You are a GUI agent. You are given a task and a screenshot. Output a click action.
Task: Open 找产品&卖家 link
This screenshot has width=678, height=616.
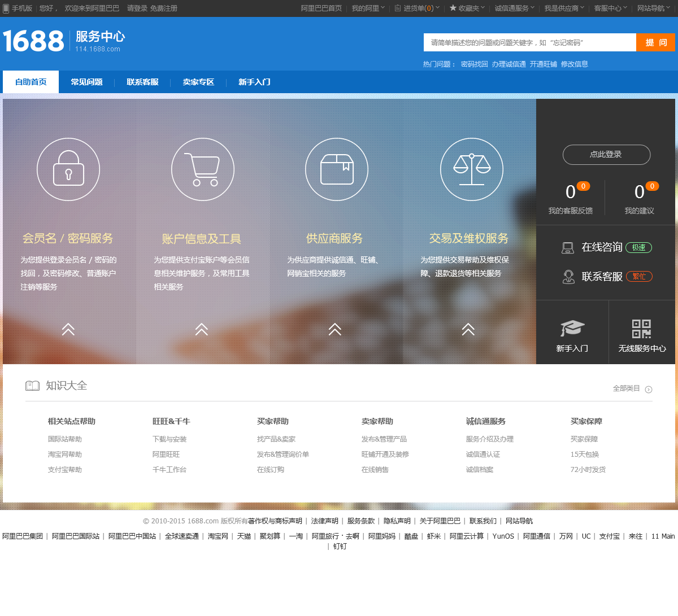(x=276, y=439)
